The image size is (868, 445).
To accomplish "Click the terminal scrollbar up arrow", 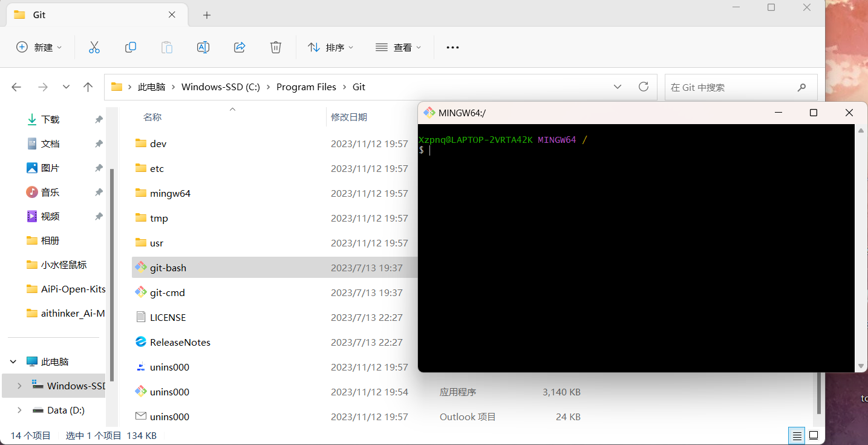I will 861,130.
